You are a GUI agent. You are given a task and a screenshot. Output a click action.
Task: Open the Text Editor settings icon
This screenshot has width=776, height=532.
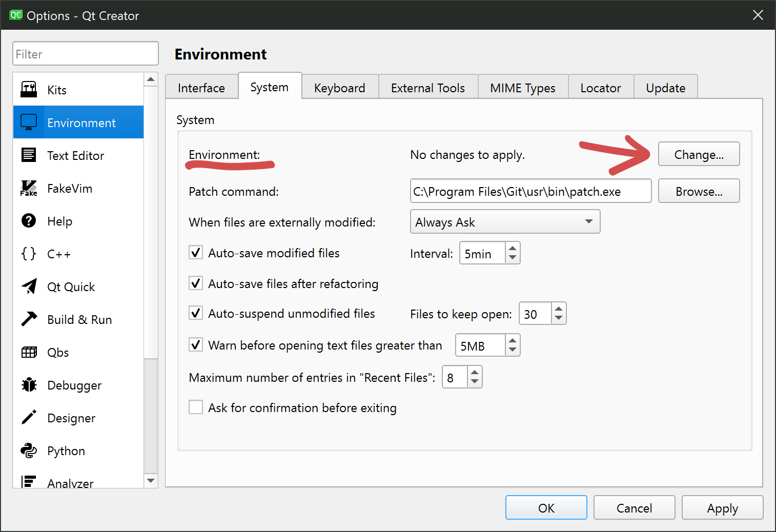point(29,155)
